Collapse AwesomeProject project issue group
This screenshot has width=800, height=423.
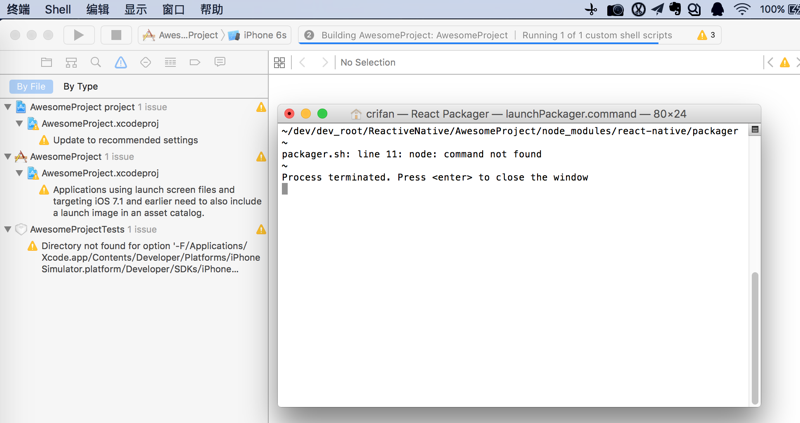(8, 107)
